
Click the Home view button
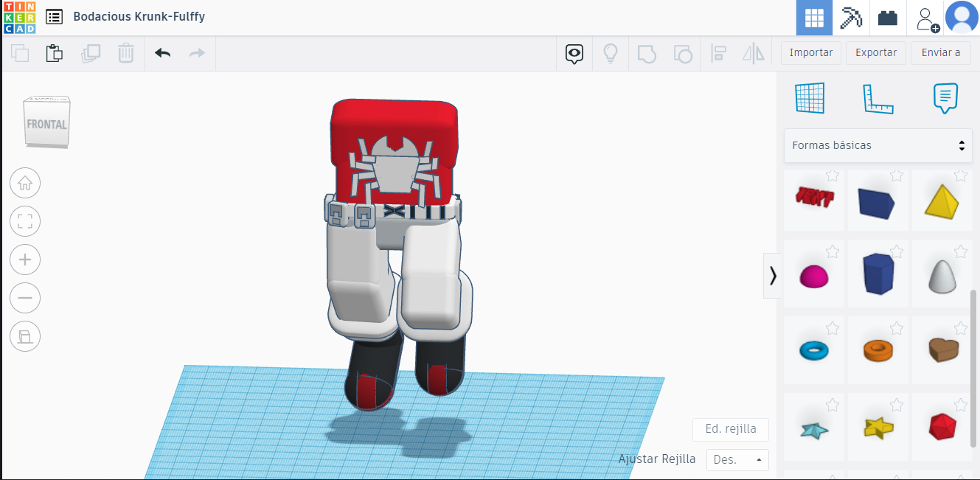click(x=25, y=183)
